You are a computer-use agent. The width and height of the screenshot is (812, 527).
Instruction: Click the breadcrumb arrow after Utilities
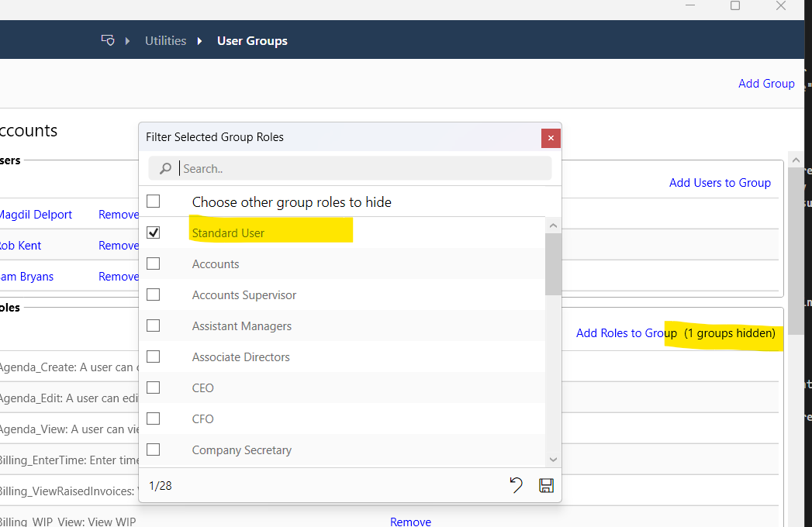pyautogui.click(x=200, y=41)
